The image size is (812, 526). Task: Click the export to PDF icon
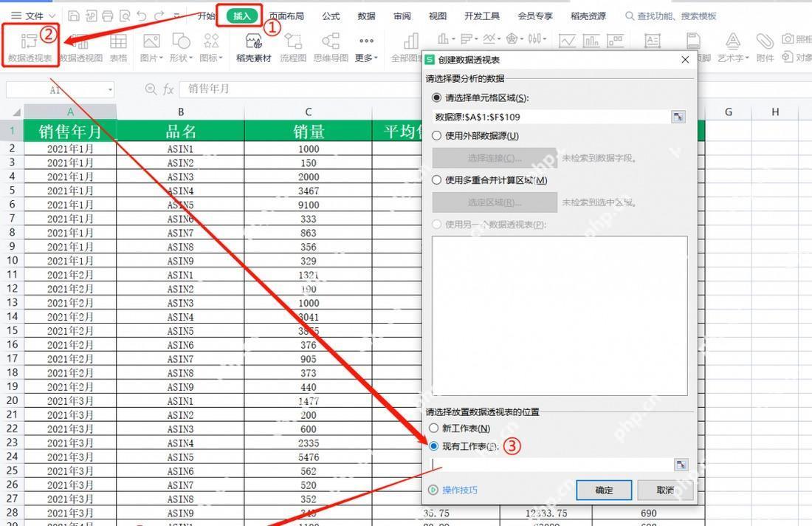click(x=91, y=16)
